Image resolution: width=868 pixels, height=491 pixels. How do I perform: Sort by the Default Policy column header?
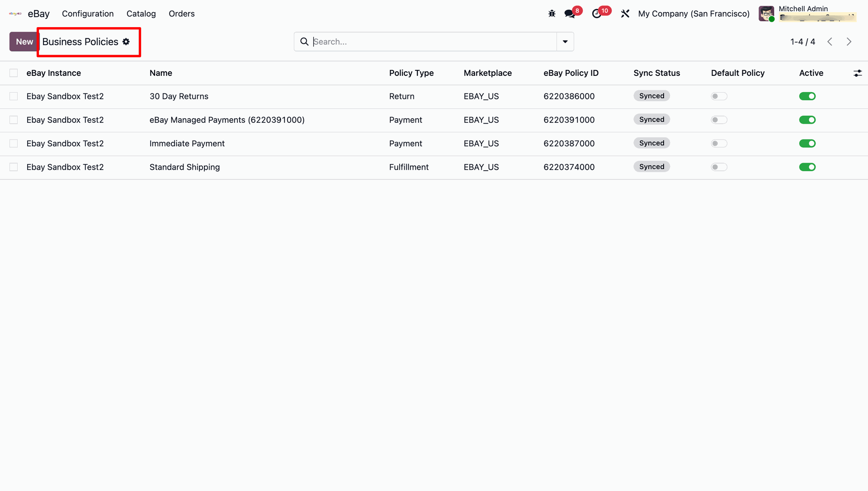(x=738, y=73)
